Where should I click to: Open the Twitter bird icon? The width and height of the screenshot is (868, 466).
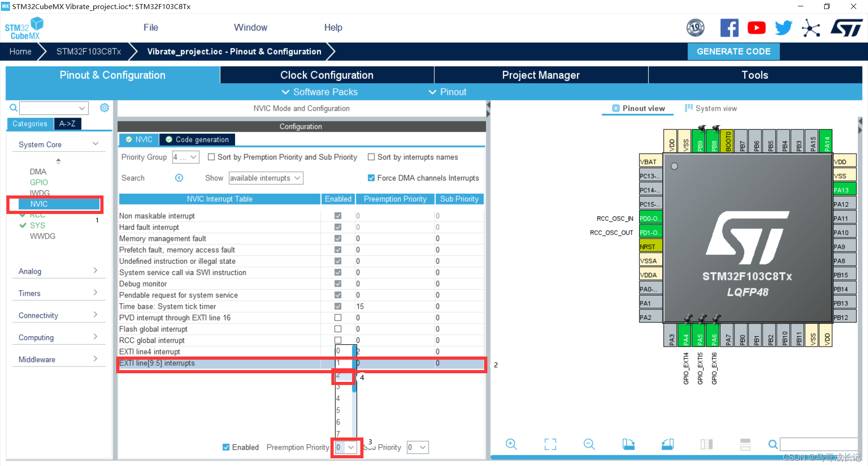(x=783, y=28)
